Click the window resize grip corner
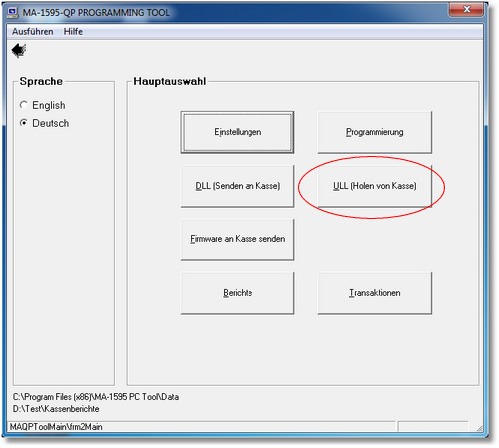The width and height of the screenshot is (499, 448). (x=479, y=428)
